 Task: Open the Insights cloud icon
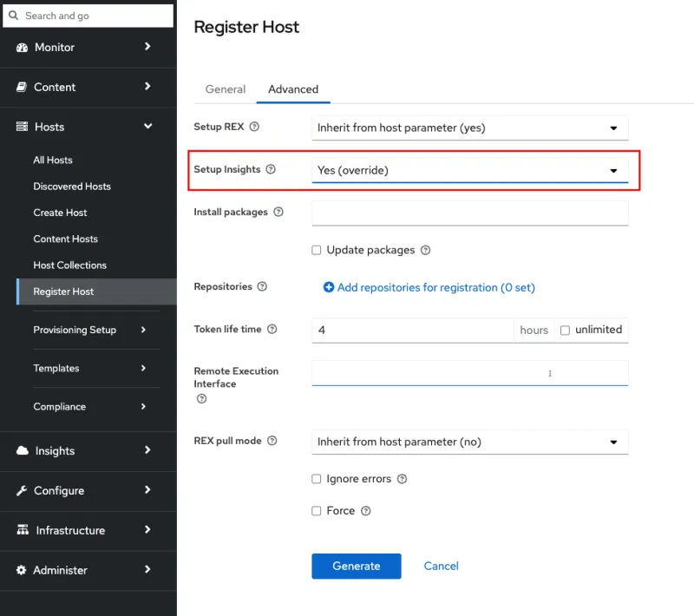22,451
